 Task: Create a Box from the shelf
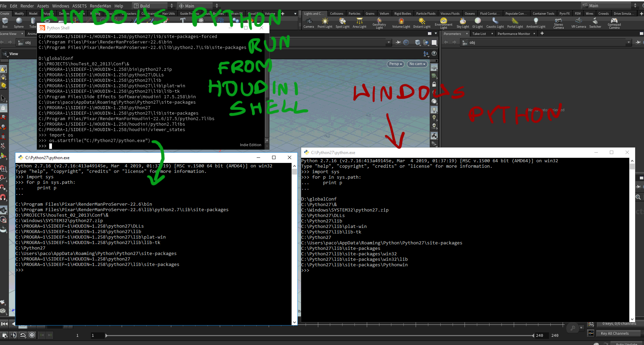pos(5,23)
